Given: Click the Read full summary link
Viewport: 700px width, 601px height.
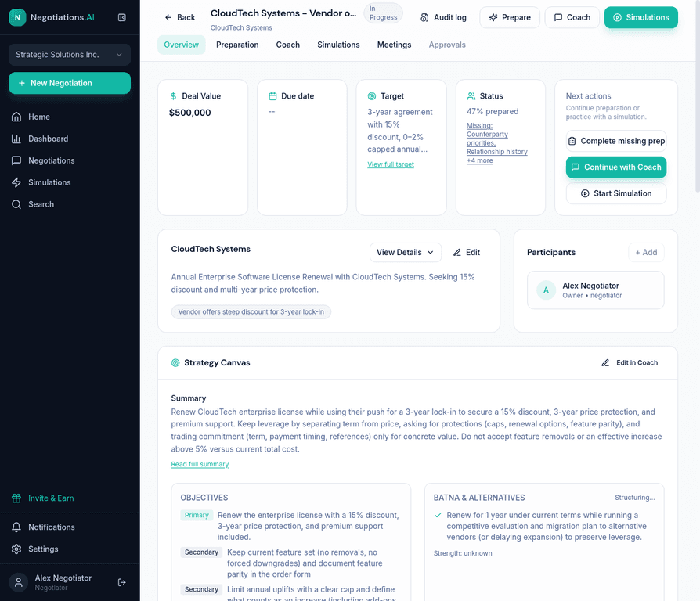Looking at the screenshot, I should tap(200, 464).
